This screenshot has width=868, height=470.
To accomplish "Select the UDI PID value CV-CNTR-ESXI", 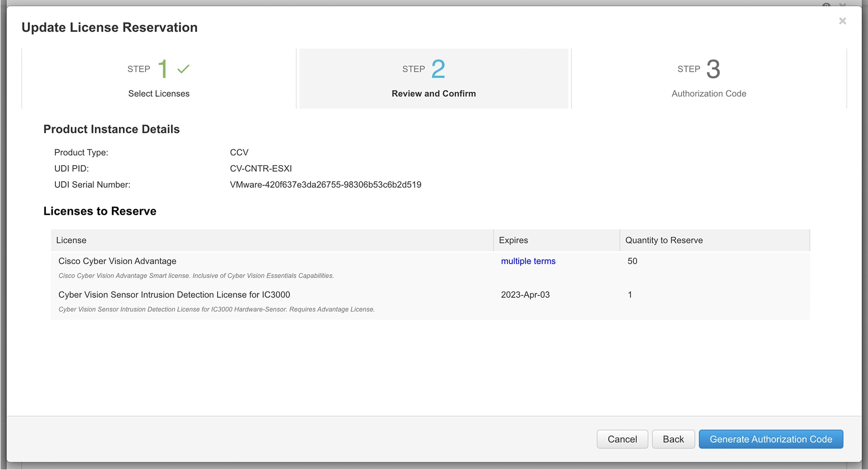I will coord(261,169).
